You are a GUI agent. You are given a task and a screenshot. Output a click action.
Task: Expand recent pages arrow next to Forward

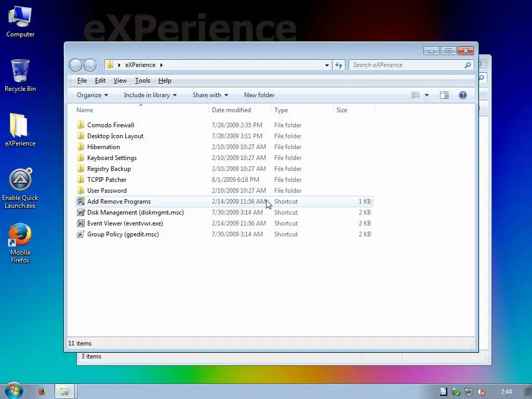(100, 65)
